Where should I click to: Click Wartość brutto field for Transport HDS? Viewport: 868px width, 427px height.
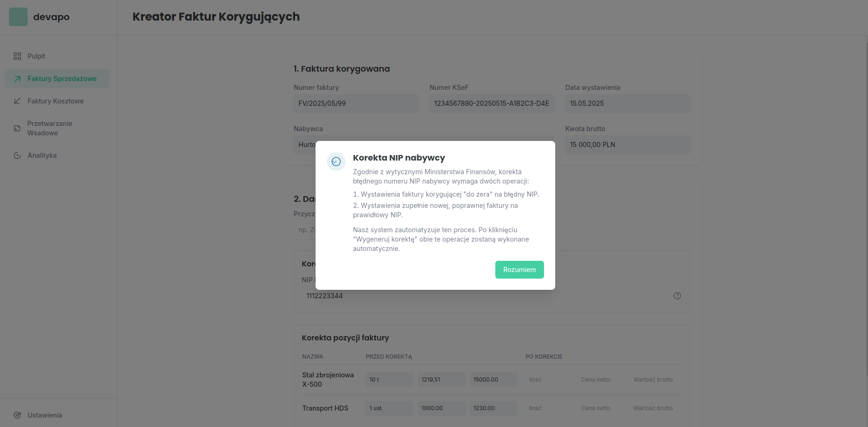coord(654,408)
